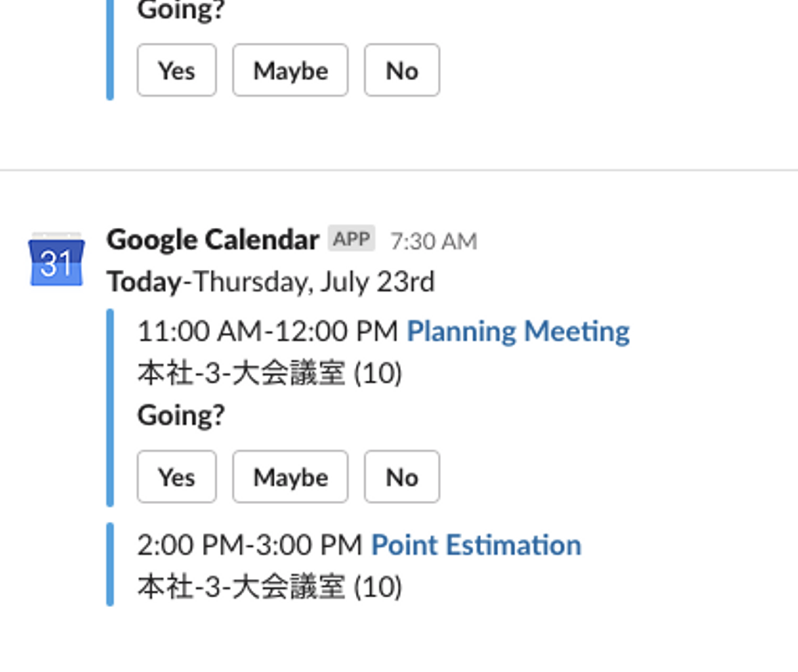Screen dimensions: 798x672
Task: Click the Today-Thursday, July 23rd heading
Action: tap(270, 282)
